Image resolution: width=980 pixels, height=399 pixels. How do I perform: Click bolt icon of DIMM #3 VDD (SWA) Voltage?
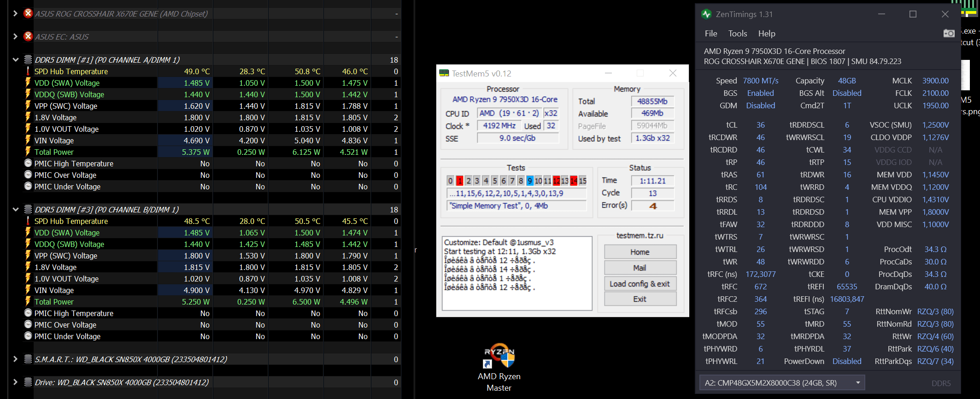[28, 232]
